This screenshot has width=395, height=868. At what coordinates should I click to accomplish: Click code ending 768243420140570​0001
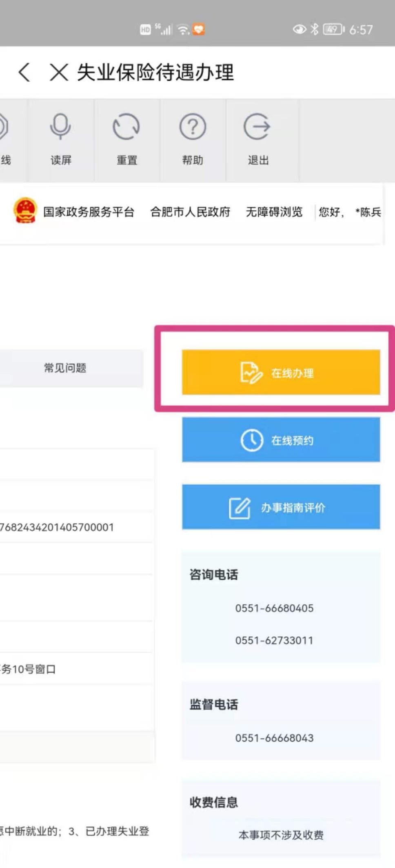[57, 527]
